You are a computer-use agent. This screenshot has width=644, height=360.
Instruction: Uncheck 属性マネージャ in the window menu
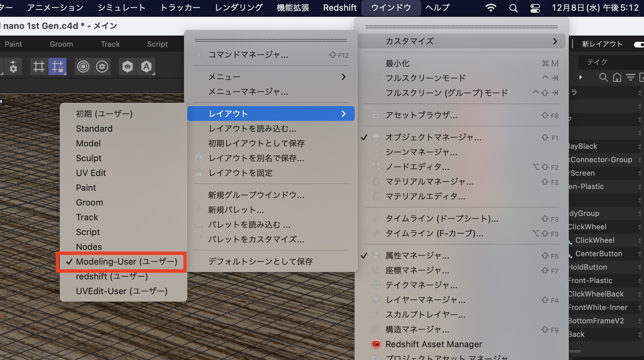click(x=417, y=256)
